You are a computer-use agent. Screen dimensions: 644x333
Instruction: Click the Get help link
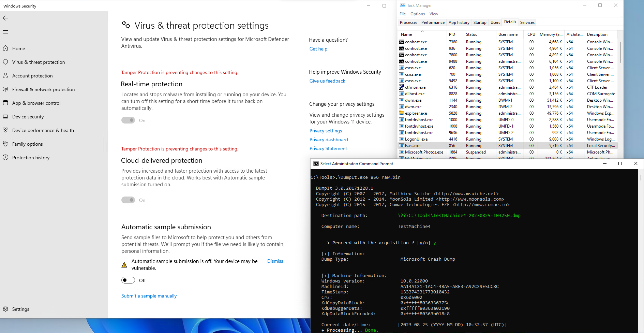318,49
